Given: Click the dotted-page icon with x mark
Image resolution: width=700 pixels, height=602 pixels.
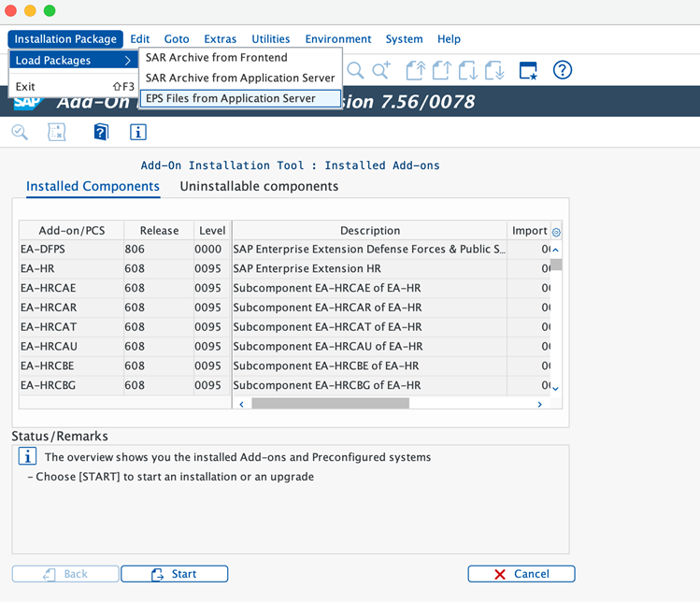Looking at the screenshot, I should click(x=57, y=132).
